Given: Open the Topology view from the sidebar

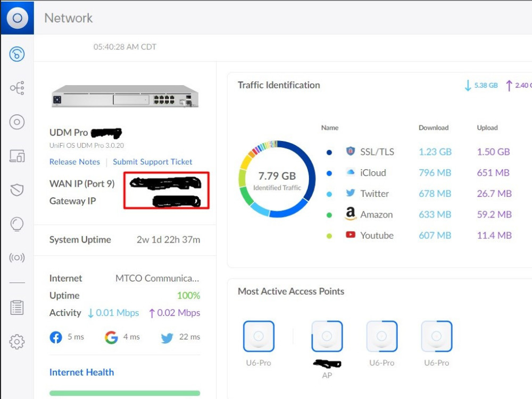Looking at the screenshot, I should [16, 88].
